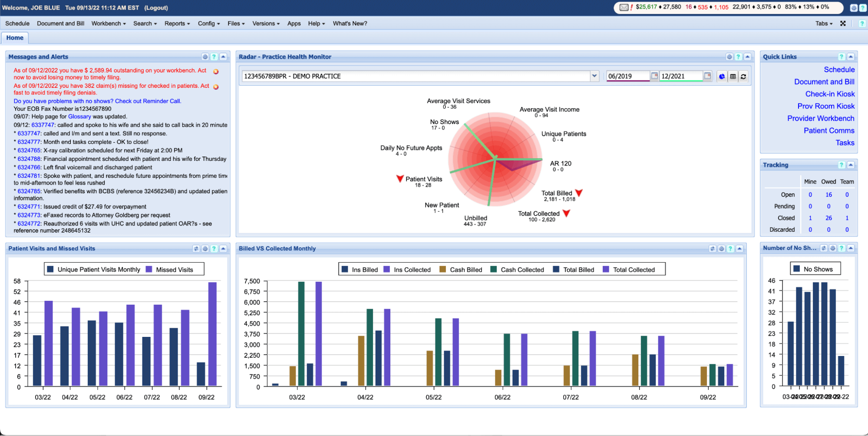Open calendar picker for 06/2019 start date
The width and height of the screenshot is (868, 436).
click(x=654, y=76)
